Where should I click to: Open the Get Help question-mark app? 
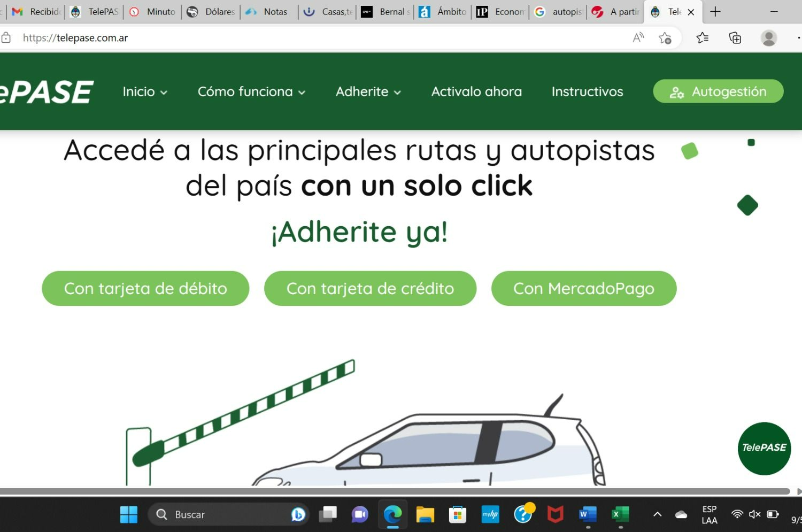click(x=523, y=514)
